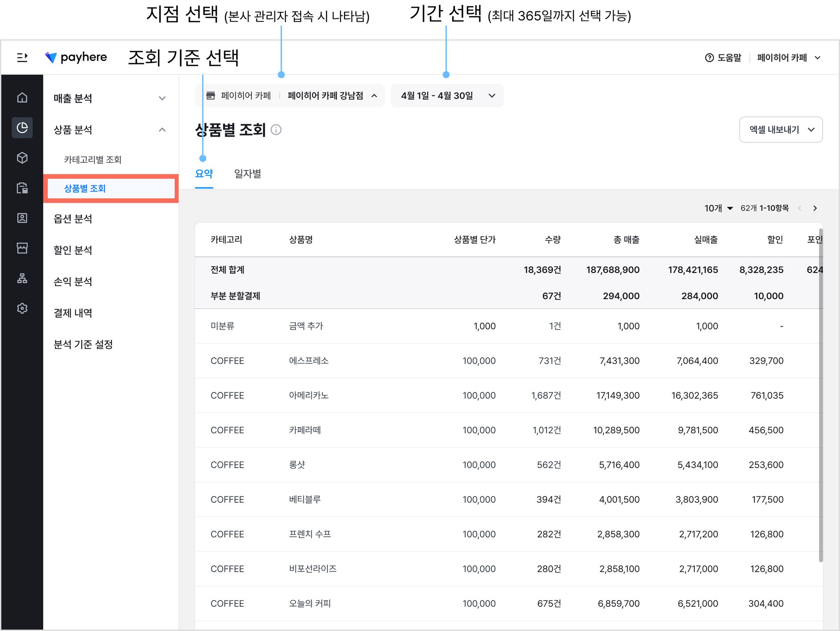Image resolution: width=840 pixels, height=631 pixels.
Task: Open the clipboard document icon in the sidebar
Action: (x=22, y=188)
